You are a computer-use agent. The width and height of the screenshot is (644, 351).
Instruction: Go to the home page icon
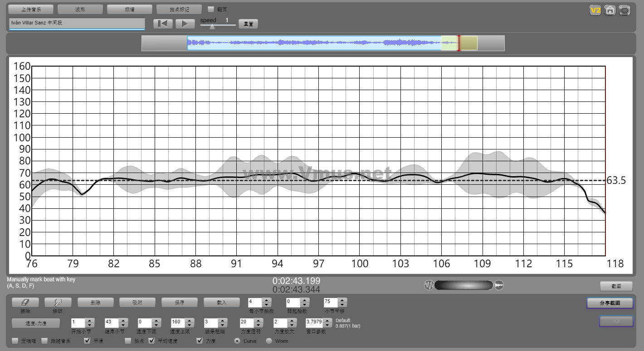coord(610,10)
